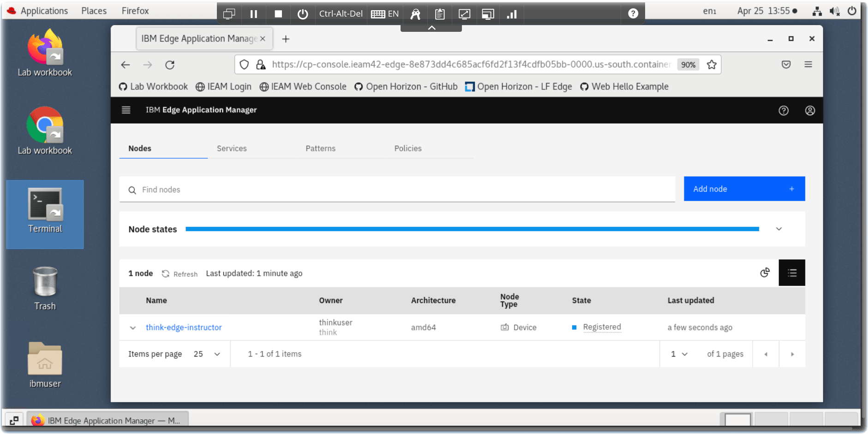This screenshot has height=434, width=868.
Task: Open the IEAM Login bookmark
Action: [223, 87]
